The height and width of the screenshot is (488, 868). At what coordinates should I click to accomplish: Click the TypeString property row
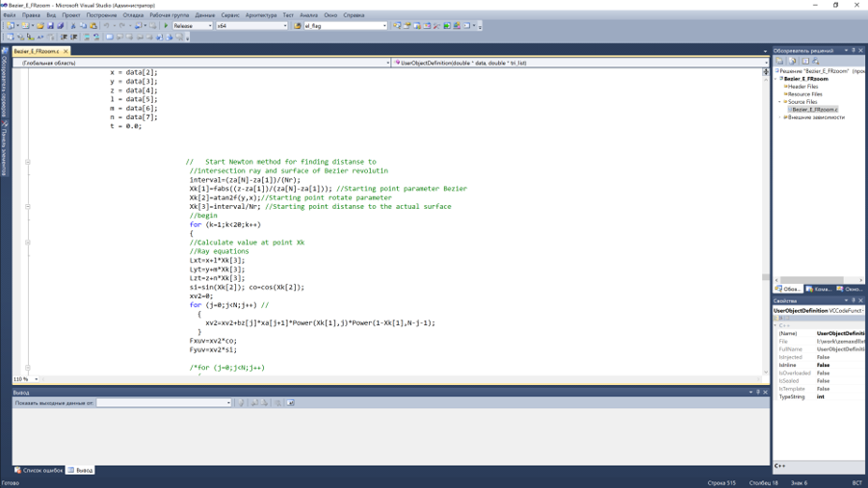[x=820, y=397]
